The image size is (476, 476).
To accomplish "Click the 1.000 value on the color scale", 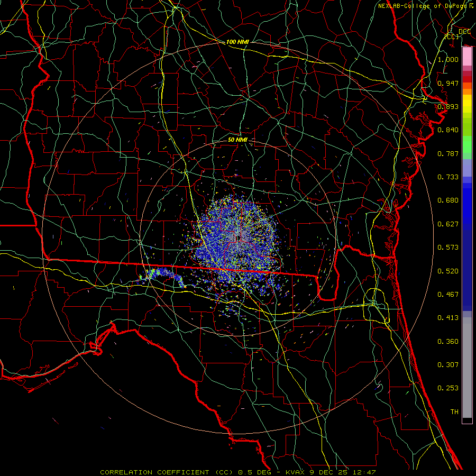I will point(448,59).
